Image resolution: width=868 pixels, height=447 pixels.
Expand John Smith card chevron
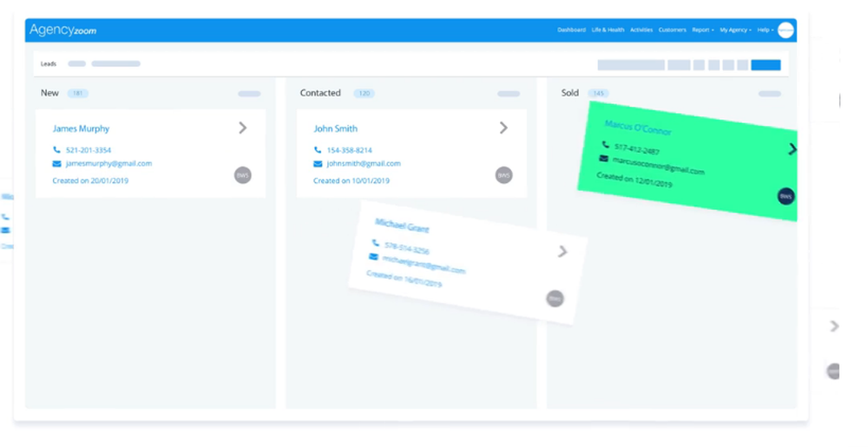point(503,128)
